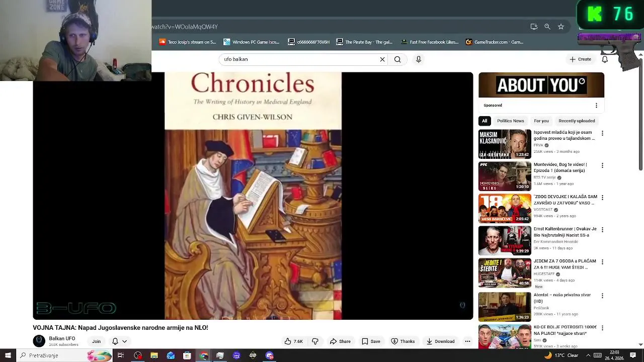The height and width of the screenshot is (362, 644).
Task: Like the video with thumbs up
Action: click(x=293, y=341)
